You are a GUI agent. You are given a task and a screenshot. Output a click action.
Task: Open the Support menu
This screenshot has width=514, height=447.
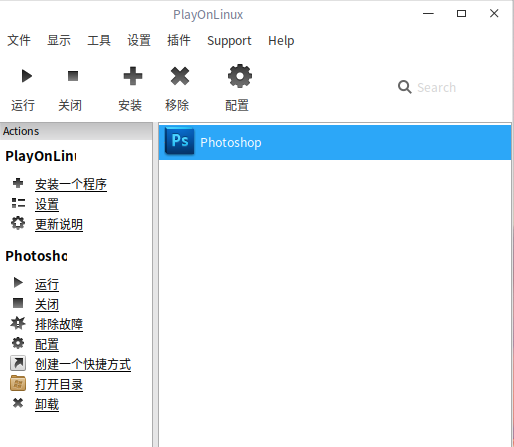tap(229, 41)
